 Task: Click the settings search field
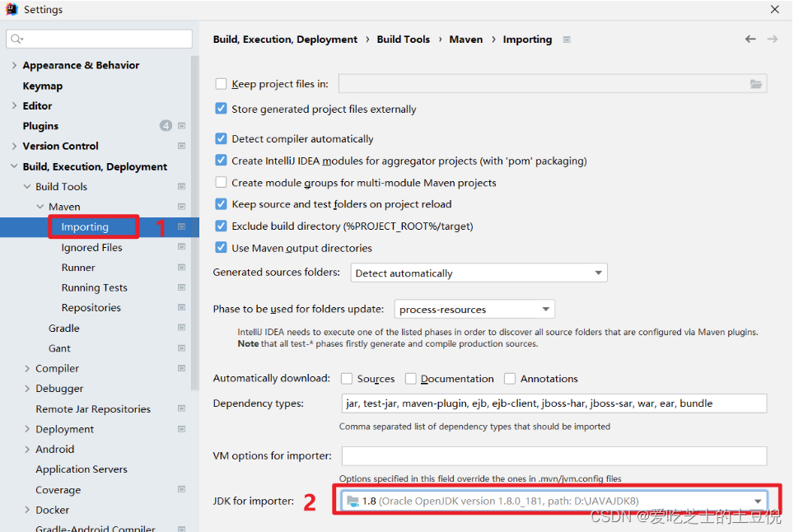pos(99,39)
